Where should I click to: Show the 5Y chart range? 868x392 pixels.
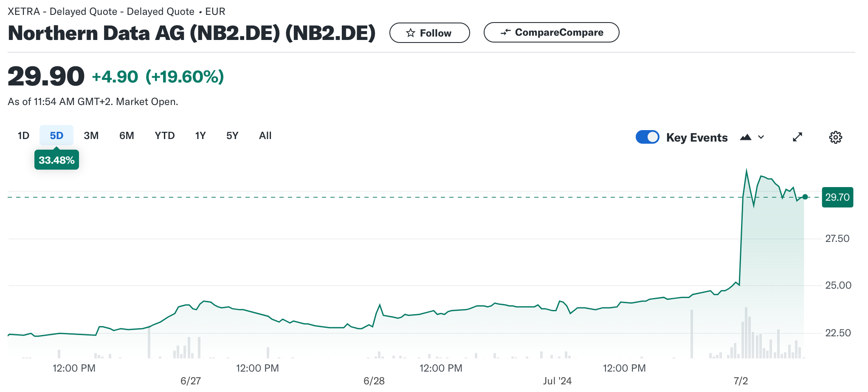click(x=232, y=136)
